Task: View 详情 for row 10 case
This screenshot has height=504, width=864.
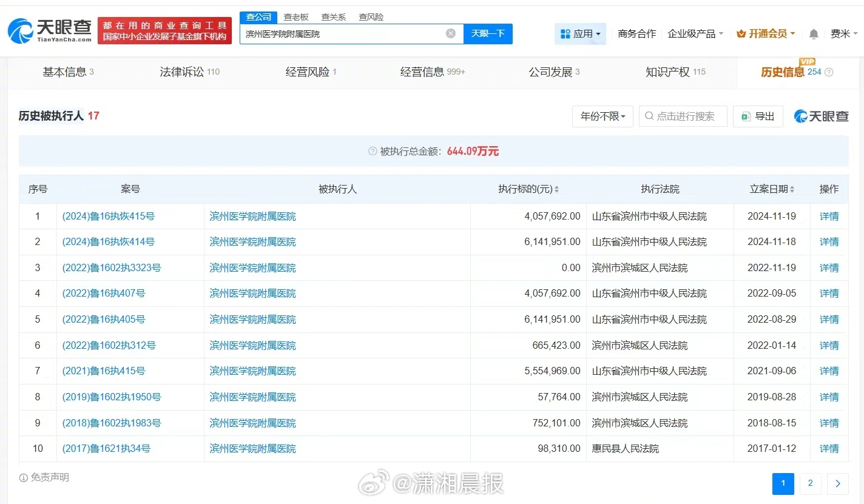Action: pyautogui.click(x=829, y=449)
